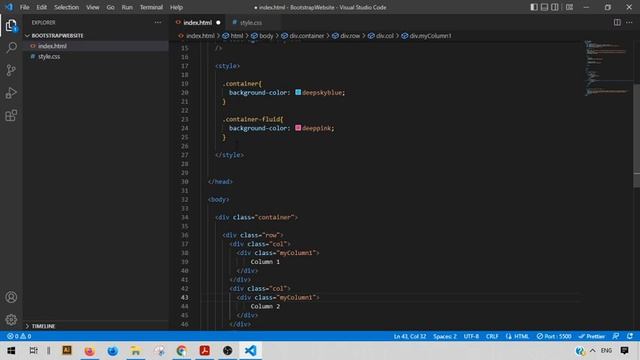Open notifications bell in status bar
The height and width of the screenshot is (360, 640).
(630, 336)
